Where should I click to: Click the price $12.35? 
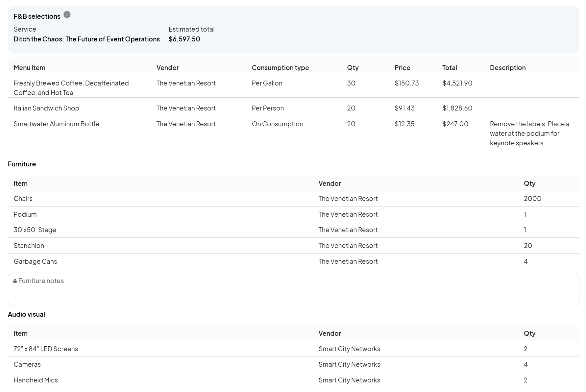click(x=404, y=124)
